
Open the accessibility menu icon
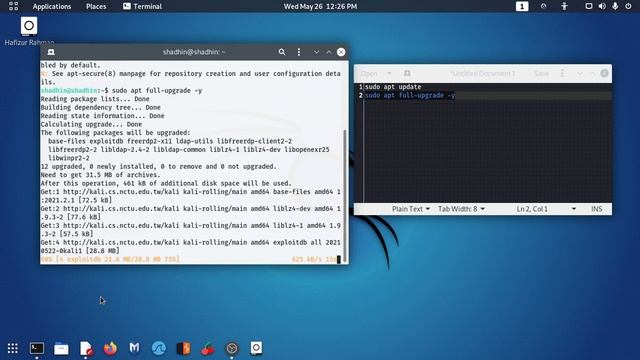click(x=564, y=6)
